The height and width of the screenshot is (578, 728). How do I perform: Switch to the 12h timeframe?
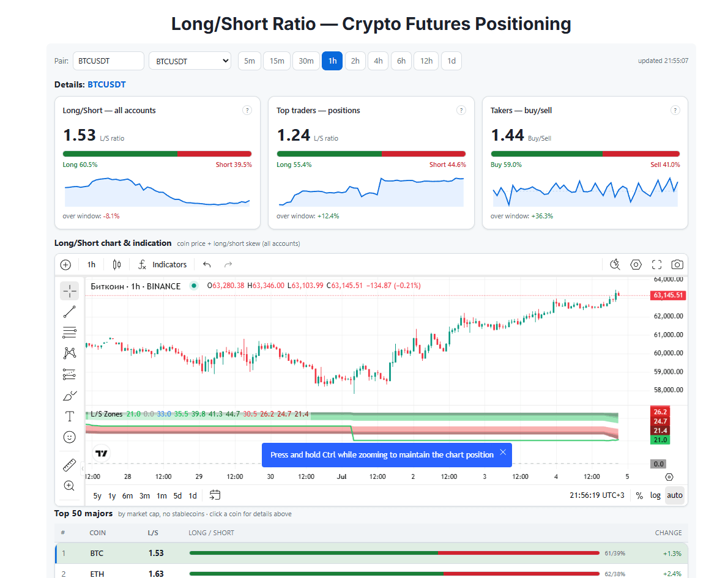[x=426, y=61]
